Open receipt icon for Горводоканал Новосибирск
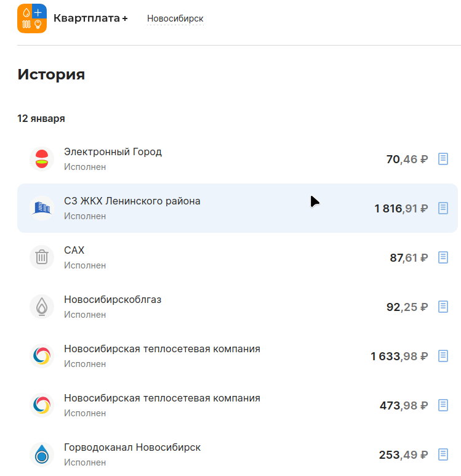 443,454
